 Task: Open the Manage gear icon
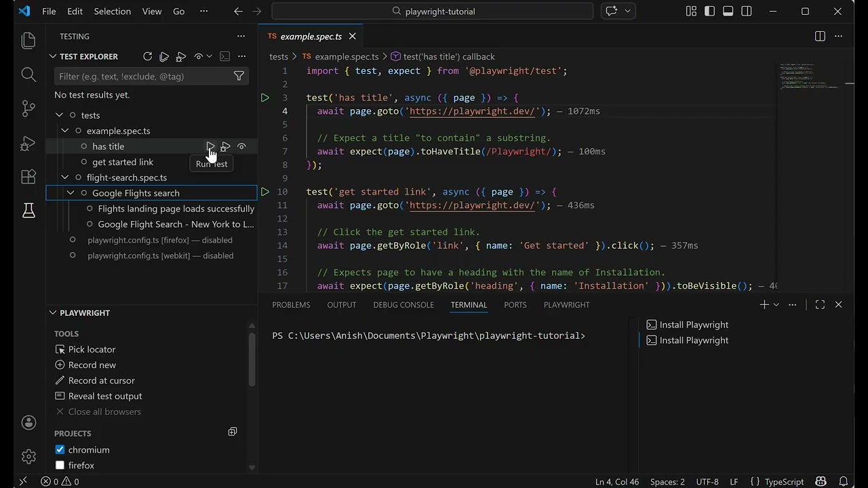pyautogui.click(x=28, y=456)
